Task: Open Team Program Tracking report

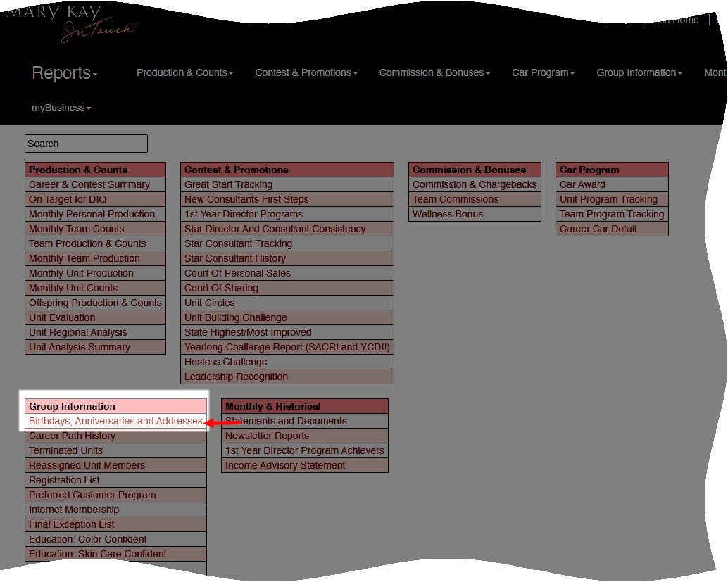Action: [612, 215]
